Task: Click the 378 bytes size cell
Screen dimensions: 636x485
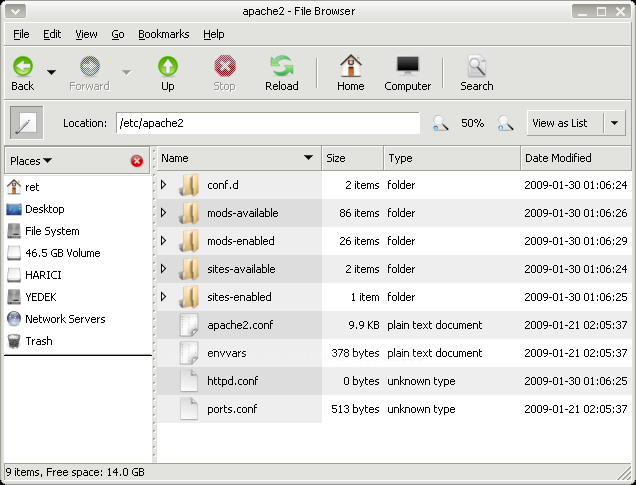Action: pos(355,353)
